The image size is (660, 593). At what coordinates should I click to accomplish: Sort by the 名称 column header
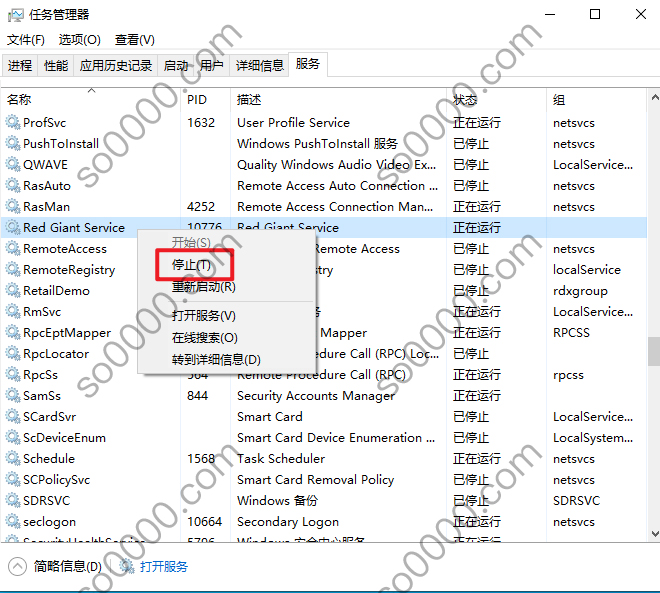(x=91, y=100)
